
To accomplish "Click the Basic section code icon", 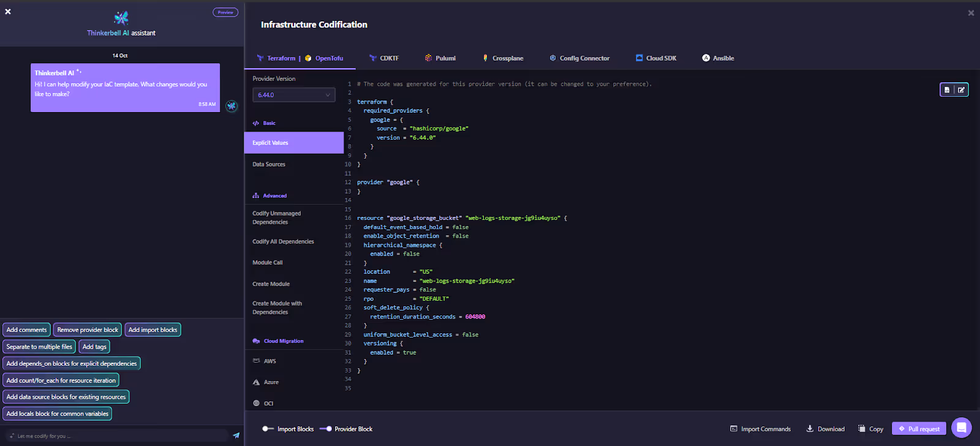I will click(x=255, y=123).
